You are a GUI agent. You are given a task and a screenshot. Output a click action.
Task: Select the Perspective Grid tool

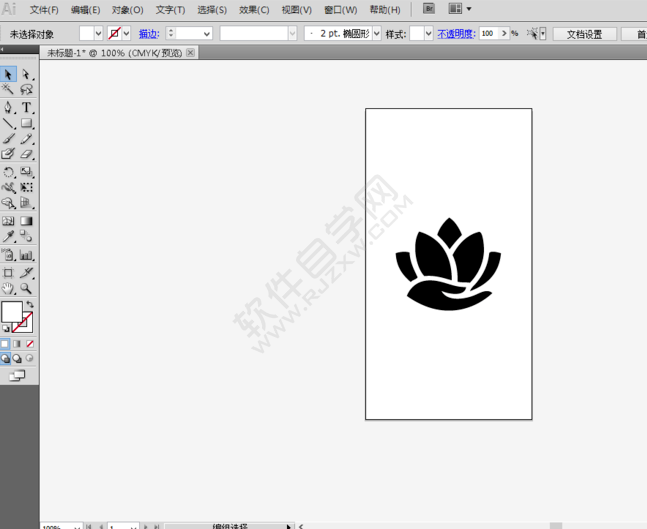coord(26,203)
